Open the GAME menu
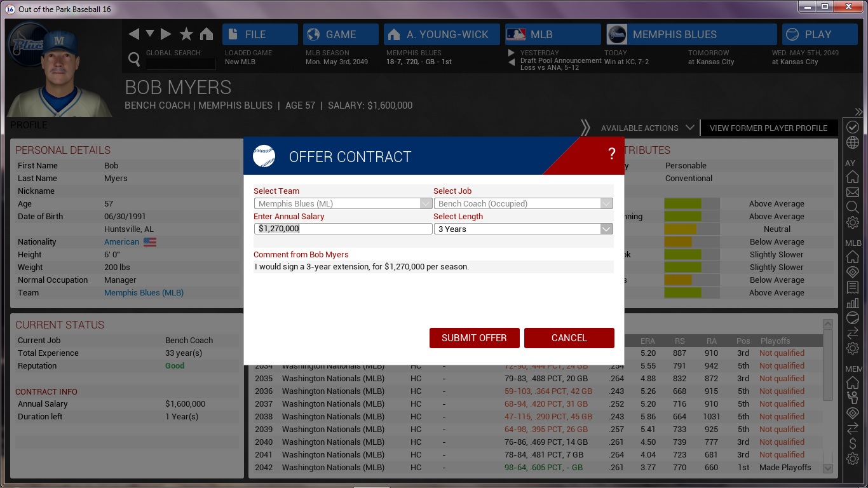This screenshot has height=488, width=868. tap(341, 34)
